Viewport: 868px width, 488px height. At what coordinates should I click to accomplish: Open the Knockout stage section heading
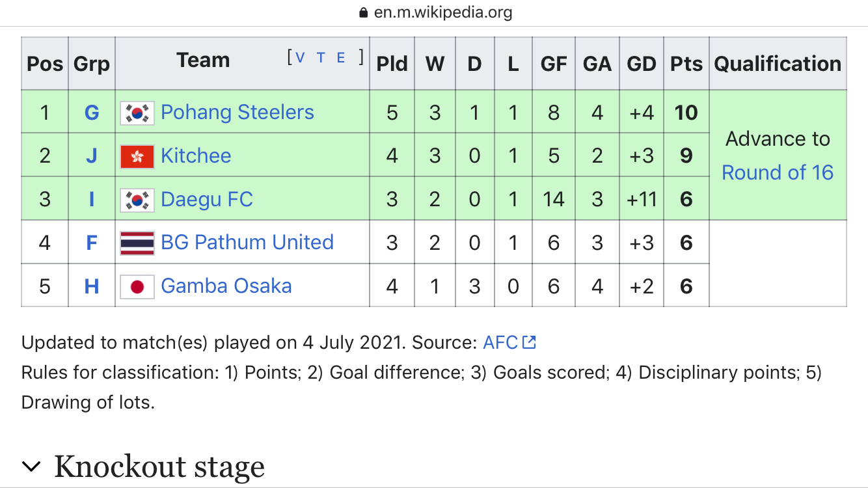[159, 467]
